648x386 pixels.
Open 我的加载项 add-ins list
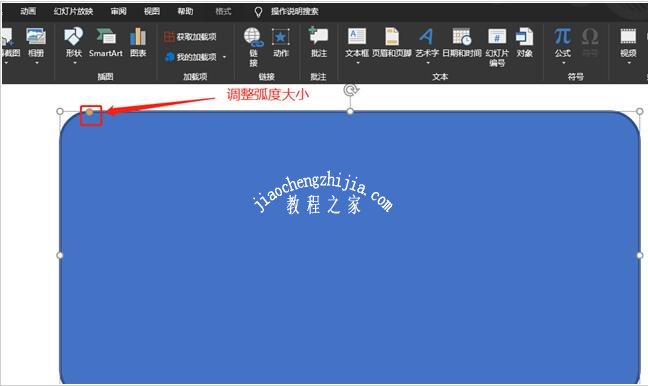coord(191,57)
